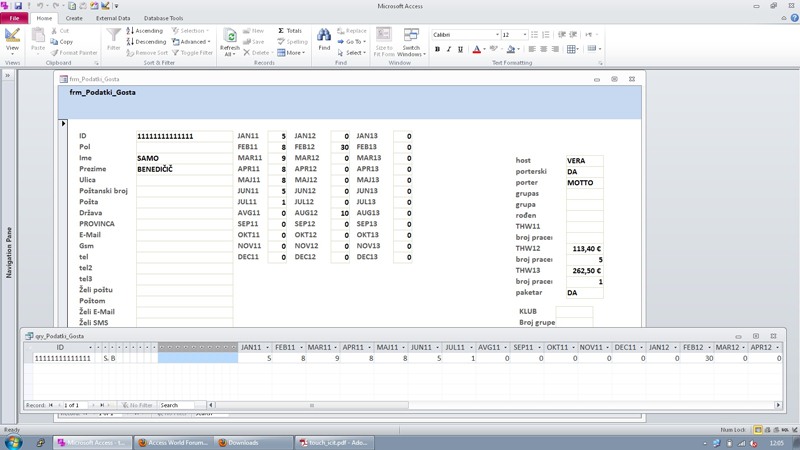Toggle Italic text formatting
Screen dimensions: 800x450
click(449, 49)
